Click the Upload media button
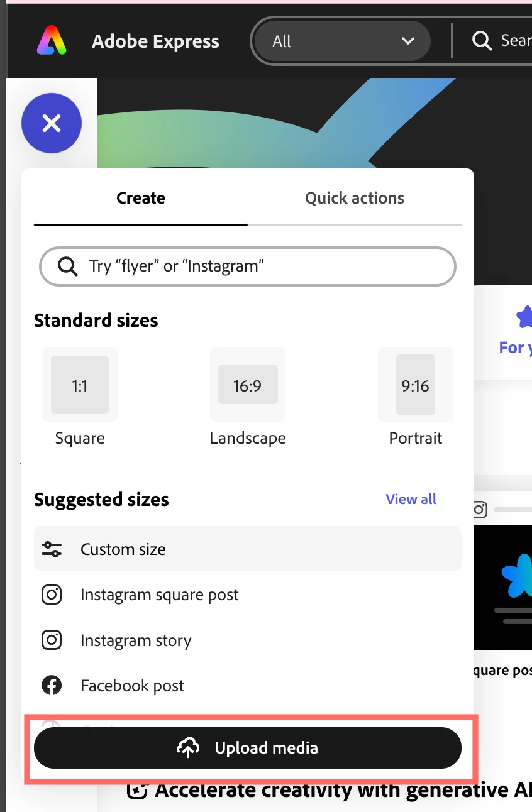This screenshot has height=812, width=532. (x=248, y=748)
